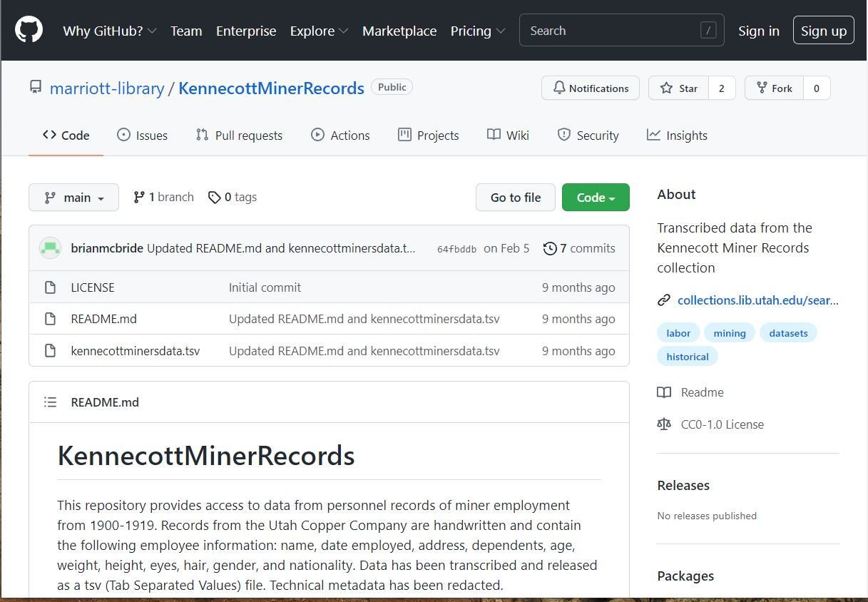Focus the Search input field
Image resolution: width=868 pixels, height=602 pixels.
pos(621,31)
